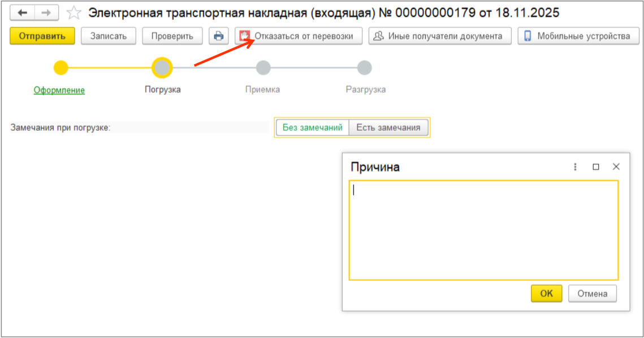Click the Проверить button
Viewport: 644px width, 338px height.
click(172, 36)
